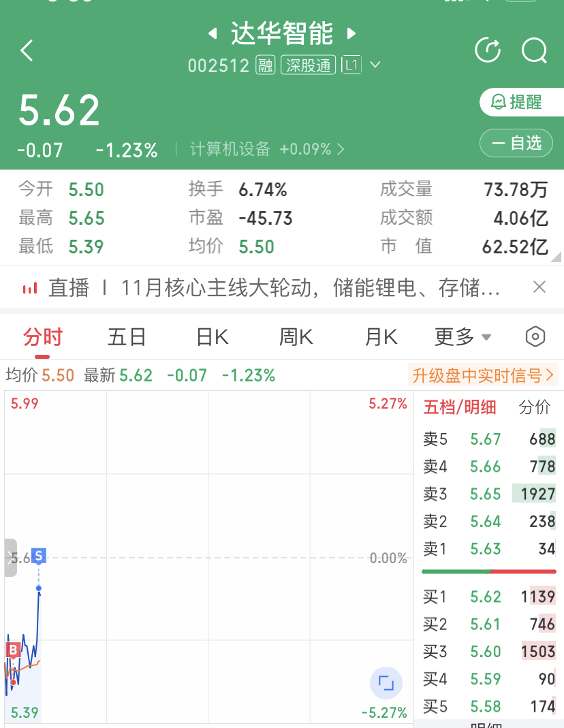The height and width of the screenshot is (728, 564).
Task: Tap 最高 value 5.65
Action: click(x=87, y=218)
